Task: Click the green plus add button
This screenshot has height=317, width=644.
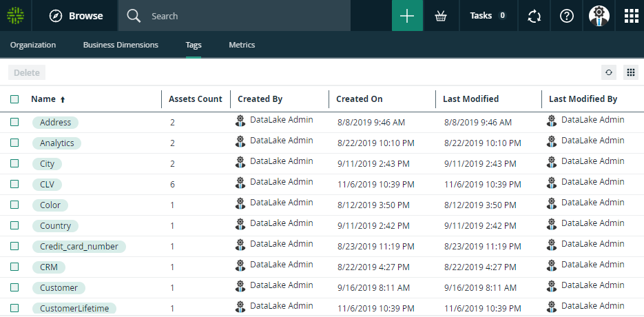Action: tap(407, 16)
